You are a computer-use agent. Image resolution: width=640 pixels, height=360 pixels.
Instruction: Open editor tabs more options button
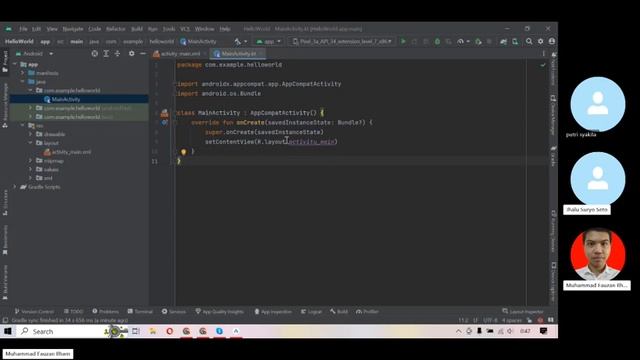[x=544, y=53]
